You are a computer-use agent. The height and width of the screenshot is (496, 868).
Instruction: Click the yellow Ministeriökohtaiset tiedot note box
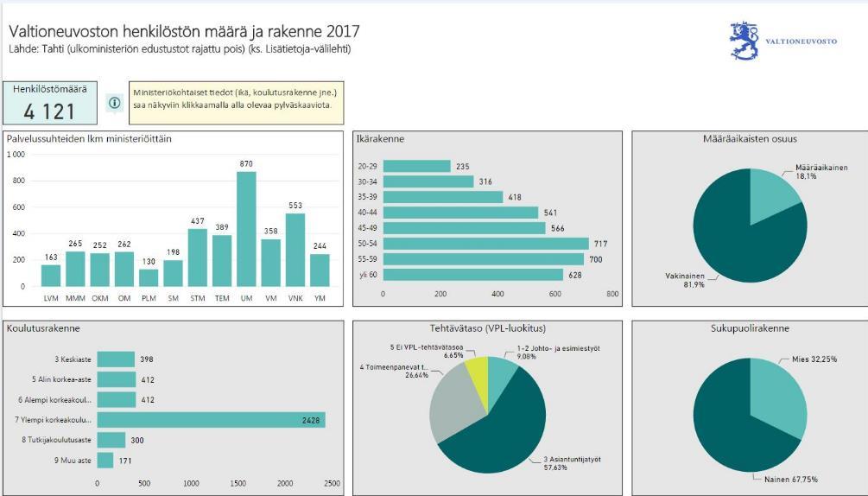(x=237, y=103)
